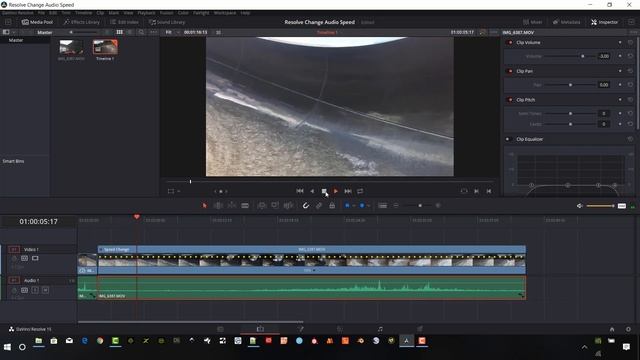
Task: Open the Workspace menu
Action: (225, 13)
